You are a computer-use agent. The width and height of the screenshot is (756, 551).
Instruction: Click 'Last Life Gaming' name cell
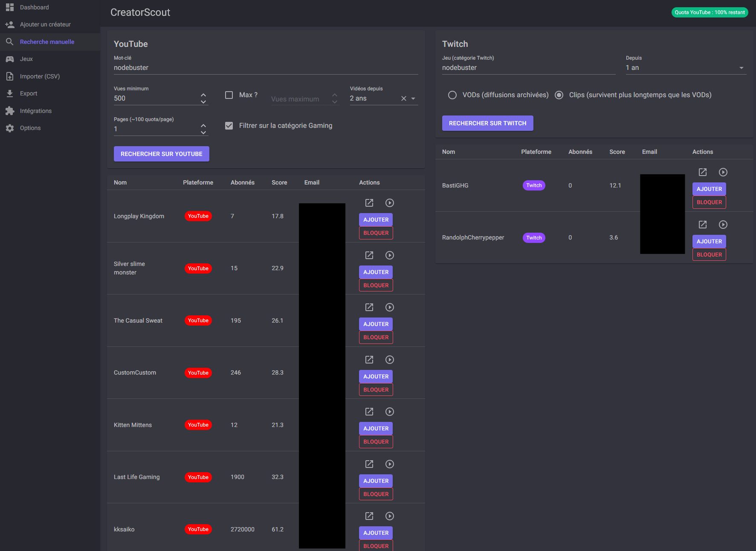(x=137, y=477)
